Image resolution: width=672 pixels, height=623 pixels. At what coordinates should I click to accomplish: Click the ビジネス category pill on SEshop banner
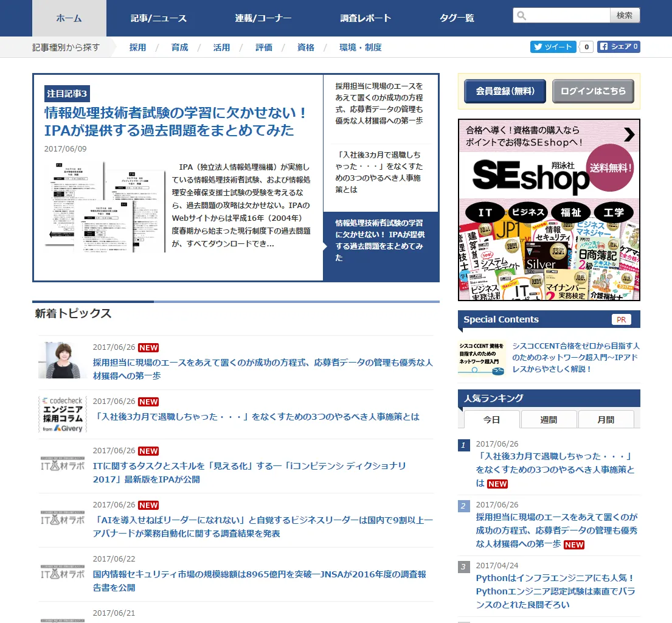[x=528, y=212]
